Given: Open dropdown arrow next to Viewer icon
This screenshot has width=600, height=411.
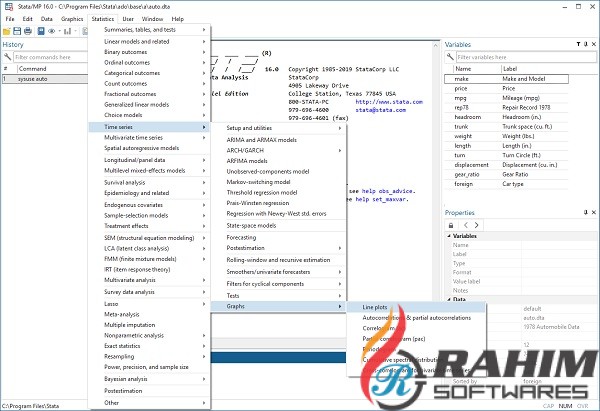Looking at the screenshot, I should [x=59, y=31].
